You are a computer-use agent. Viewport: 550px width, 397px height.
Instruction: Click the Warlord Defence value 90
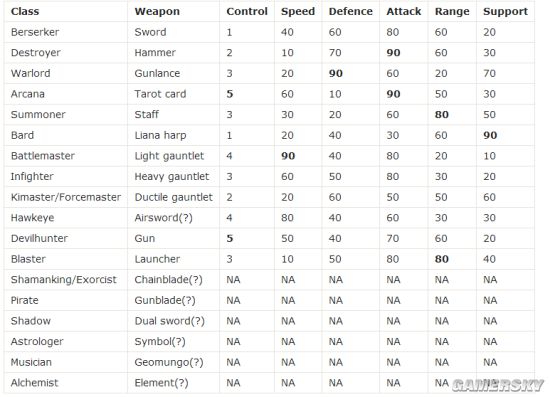pyautogui.click(x=336, y=74)
